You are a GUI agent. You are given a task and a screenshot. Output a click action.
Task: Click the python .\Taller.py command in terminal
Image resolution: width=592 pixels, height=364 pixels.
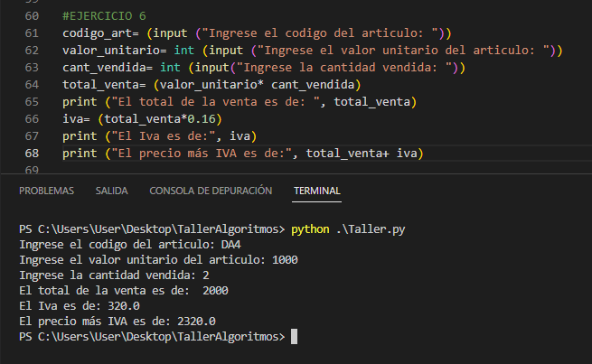(348, 229)
